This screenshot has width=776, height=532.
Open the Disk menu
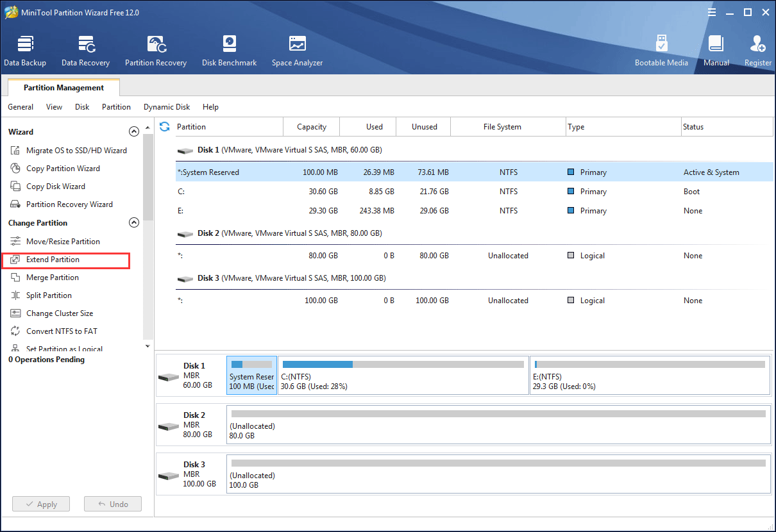(81, 107)
